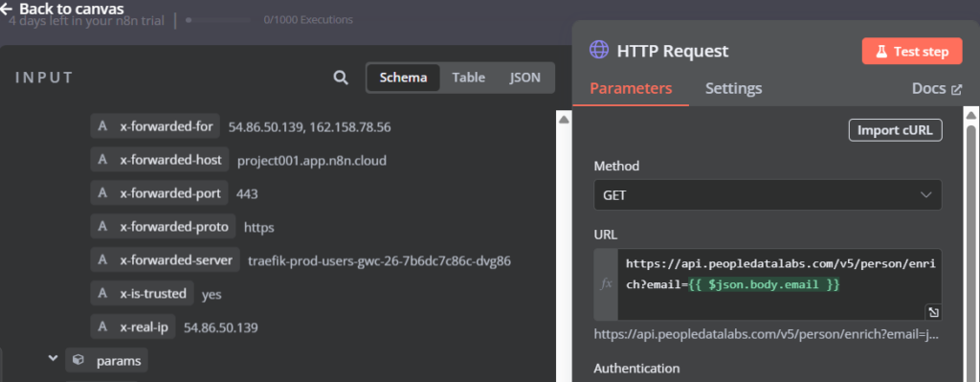
Task: Click the fx expression toggle beside URL
Action: pyautogui.click(x=606, y=283)
